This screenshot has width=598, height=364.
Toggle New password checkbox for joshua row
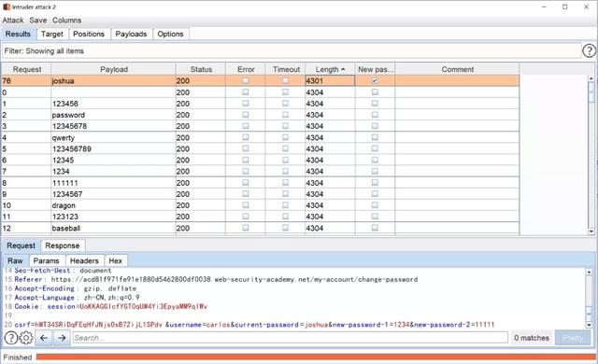point(375,80)
